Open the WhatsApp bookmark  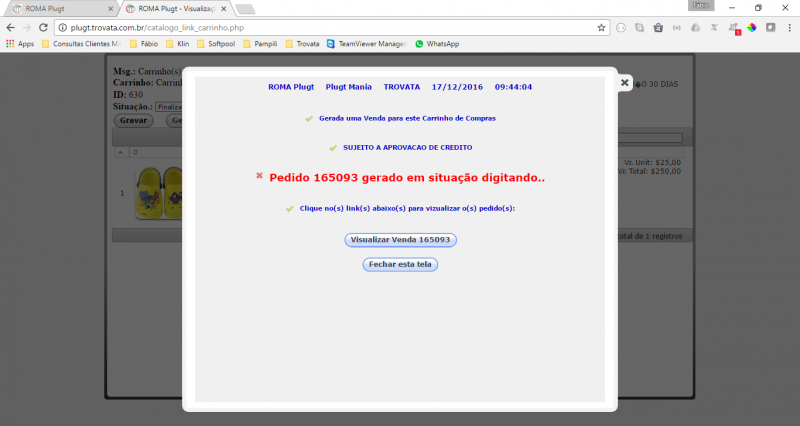[x=437, y=44]
